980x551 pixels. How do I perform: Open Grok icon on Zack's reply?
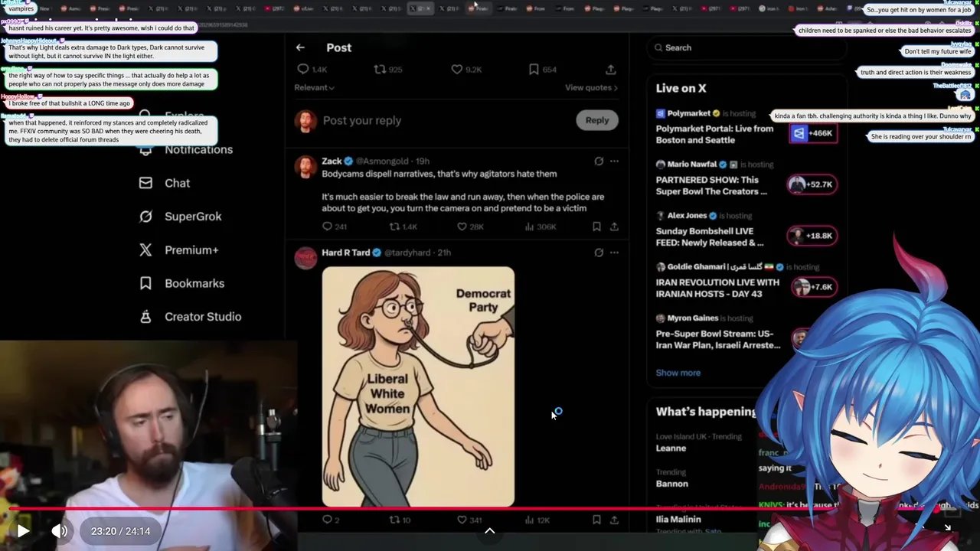599,161
